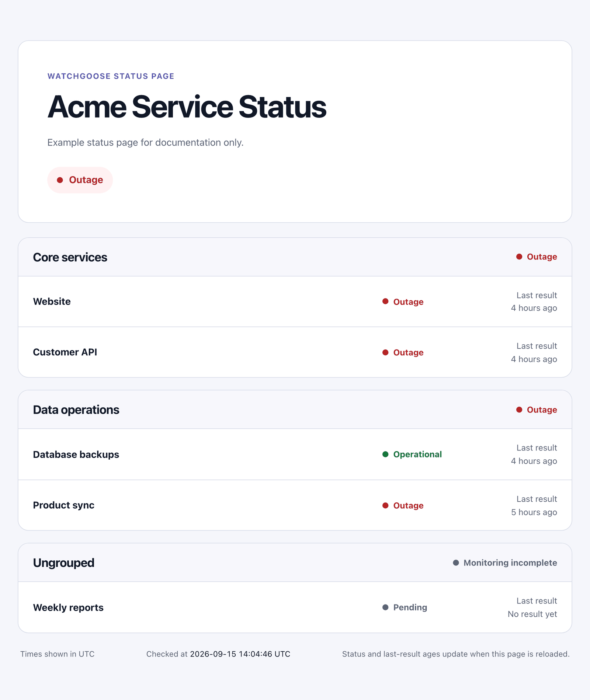The height and width of the screenshot is (700, 590).
Task: Click the Outage label in Data operations header
Action: click(x=542, y=410)
